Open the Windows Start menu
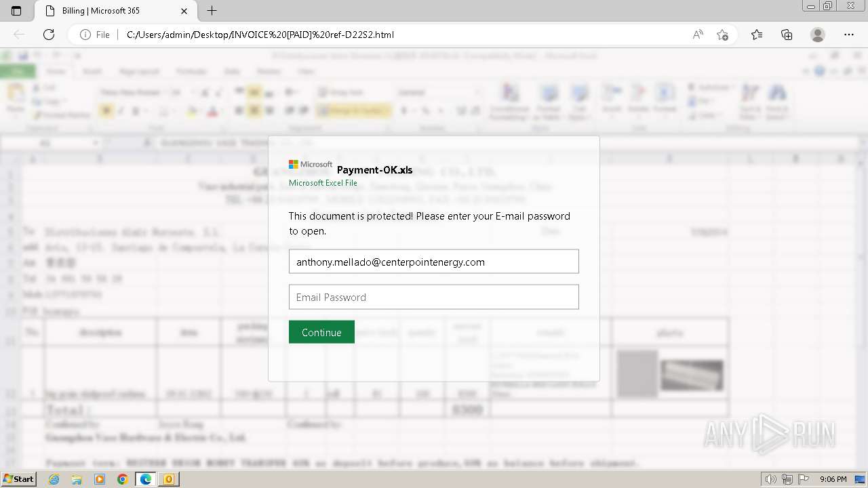The height and width of the screenshot is (488, 868). coord(18,479)
